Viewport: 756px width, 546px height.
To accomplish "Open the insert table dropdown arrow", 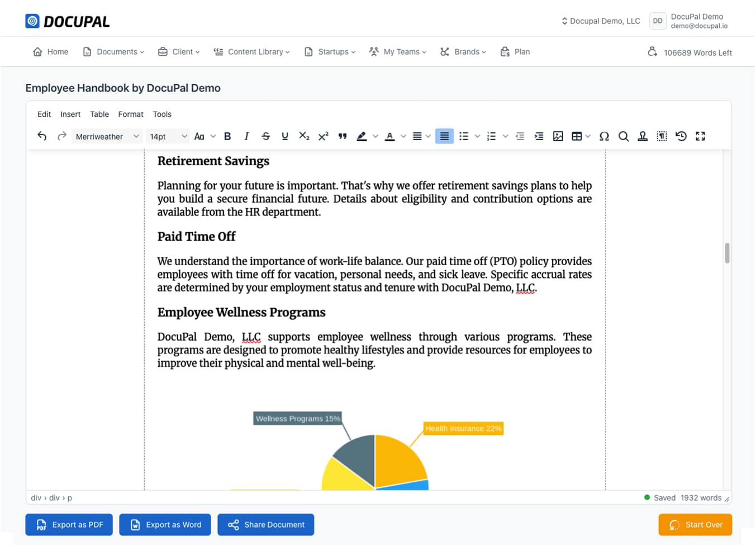I will pos(588,136).
